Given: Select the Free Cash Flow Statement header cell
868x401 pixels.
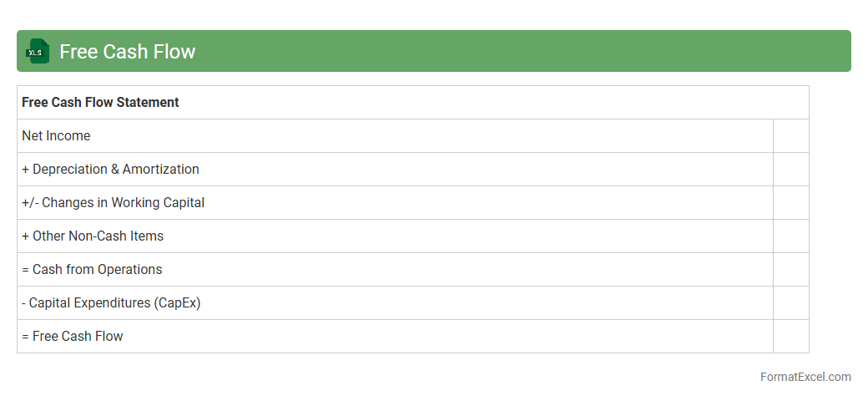Looking at the screenshot, I should [x=100, y=102].
